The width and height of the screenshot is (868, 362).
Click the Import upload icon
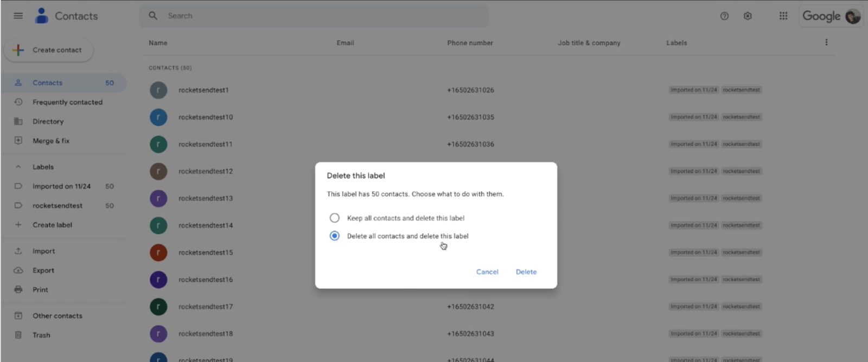pos(18,251)
